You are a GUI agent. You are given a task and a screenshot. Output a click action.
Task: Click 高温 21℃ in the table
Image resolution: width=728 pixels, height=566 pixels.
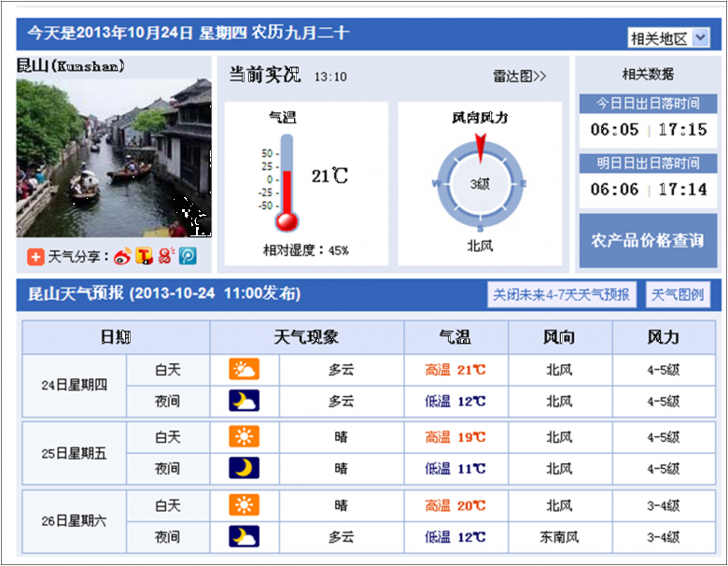[x=455, y=370]
